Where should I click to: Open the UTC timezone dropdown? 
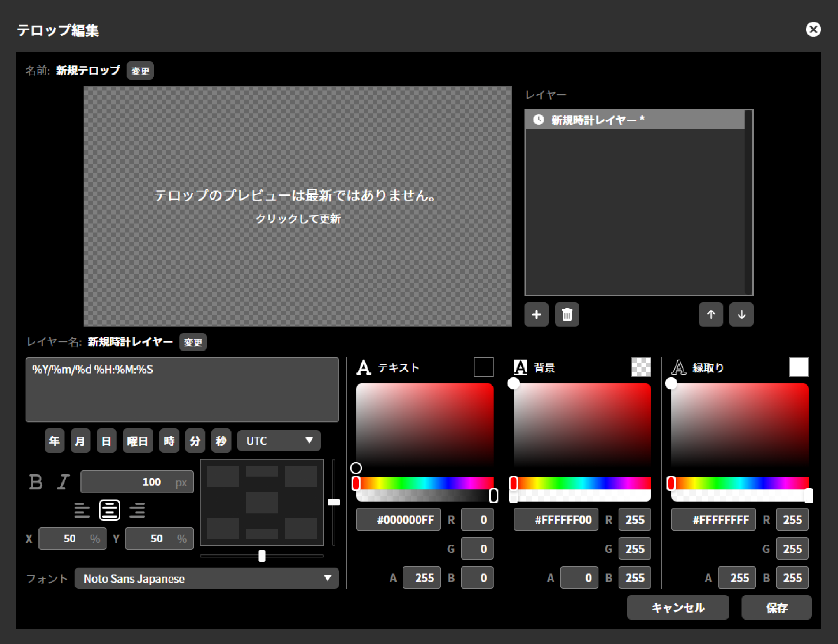279,440
